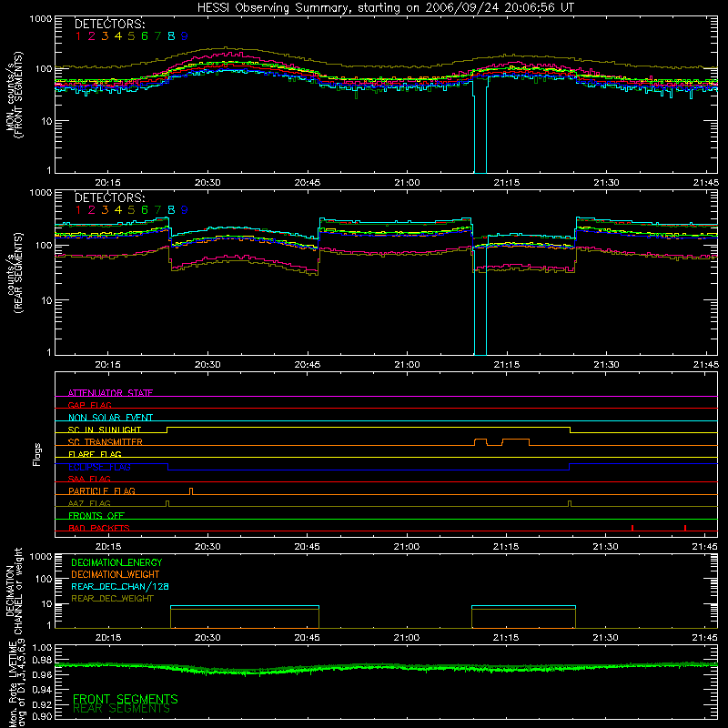Select detector 4 in front-segments legend
The width and height of the screenshot is (728, 728).
click(x=118, y=35)
